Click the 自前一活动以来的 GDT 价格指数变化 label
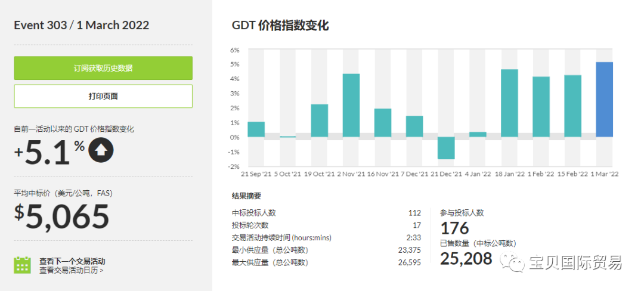This screenshot has height=291, width=644. [74, 129]
